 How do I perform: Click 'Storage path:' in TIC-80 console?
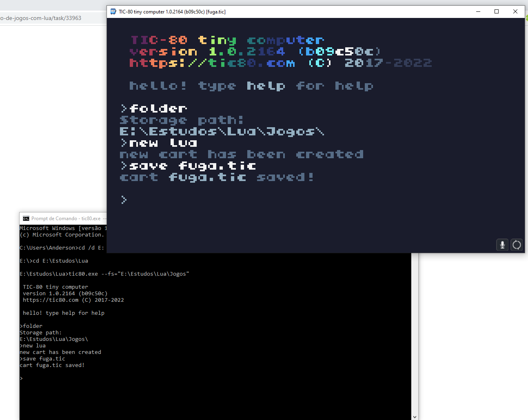point(182,120)
